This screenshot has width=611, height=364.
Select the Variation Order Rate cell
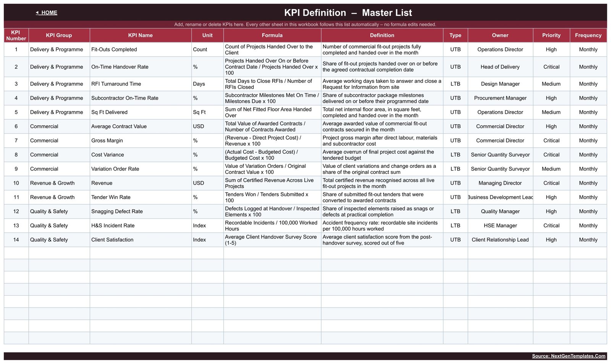tap(141, 169)
